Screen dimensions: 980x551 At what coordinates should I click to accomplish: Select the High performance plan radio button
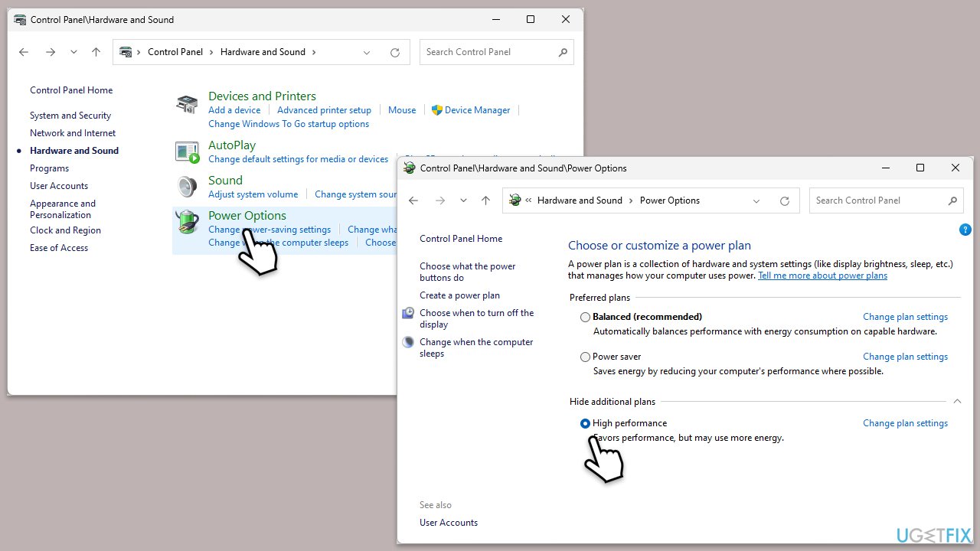pyautogui.click(x=586, y=423)
